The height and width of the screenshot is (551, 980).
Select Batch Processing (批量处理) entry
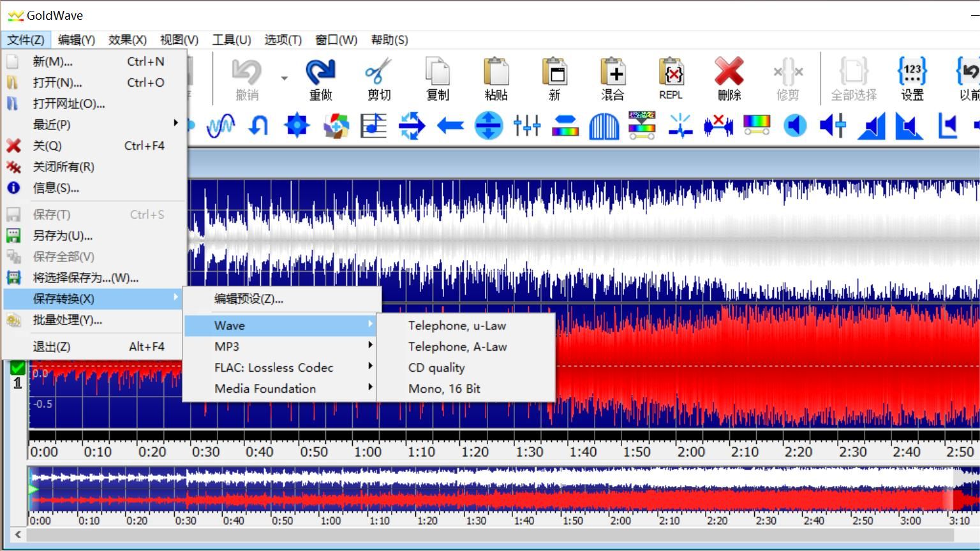point(94,320)
